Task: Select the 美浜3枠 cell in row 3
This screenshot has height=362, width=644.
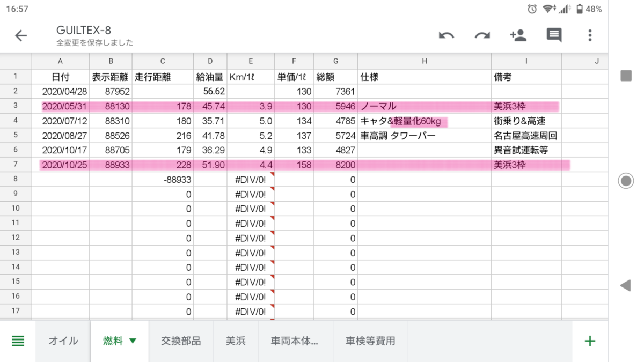Action: click(x=526, y=106)
